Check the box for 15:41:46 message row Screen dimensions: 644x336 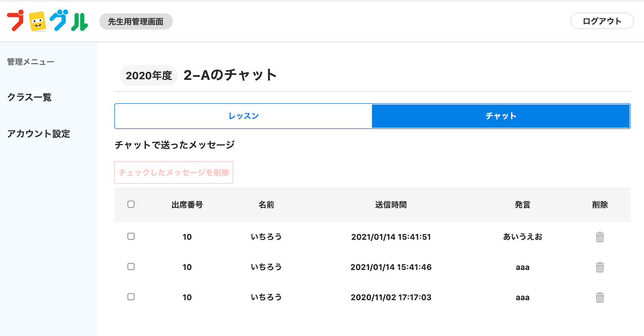point(131,267)
